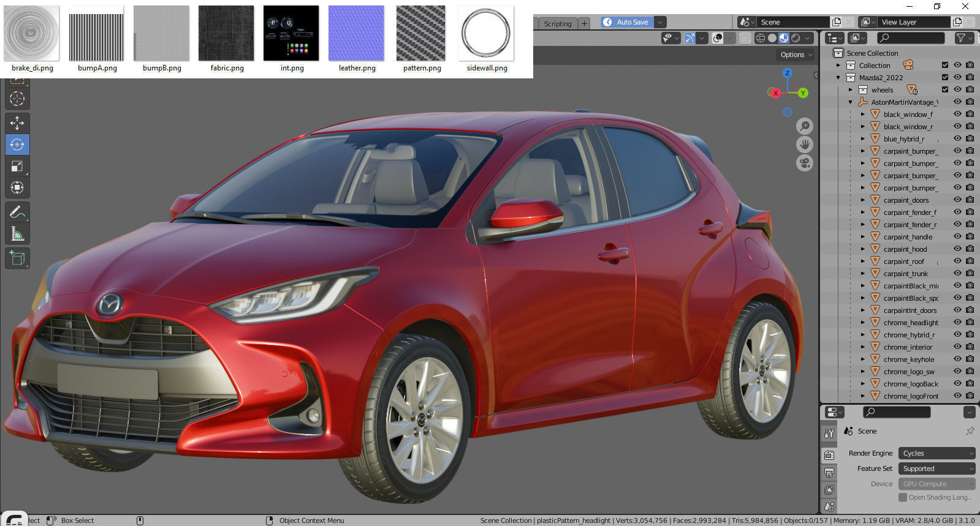980x526 pixels.
Task: Click the pan hand viewport button
Action: (x=805, y=145)
